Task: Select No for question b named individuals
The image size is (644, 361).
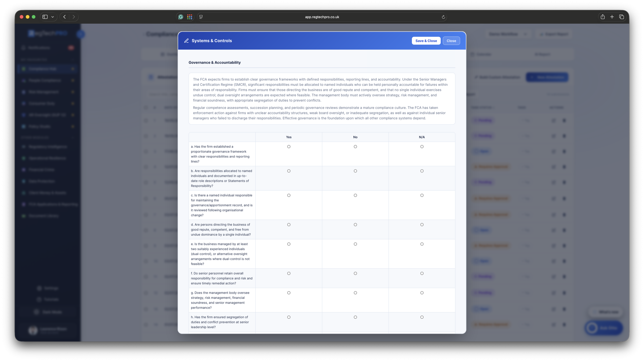Action: (x=355, y=171)
